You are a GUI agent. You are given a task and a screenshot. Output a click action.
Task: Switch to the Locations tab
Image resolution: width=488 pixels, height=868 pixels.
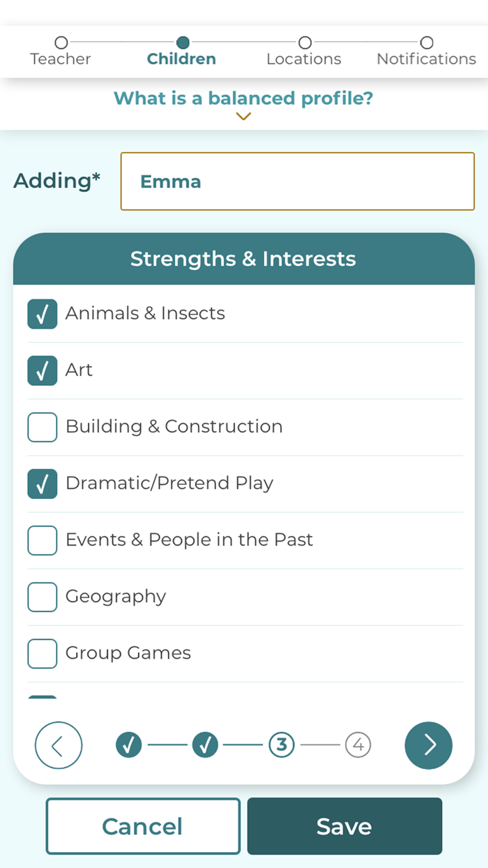tap(304, 59)
